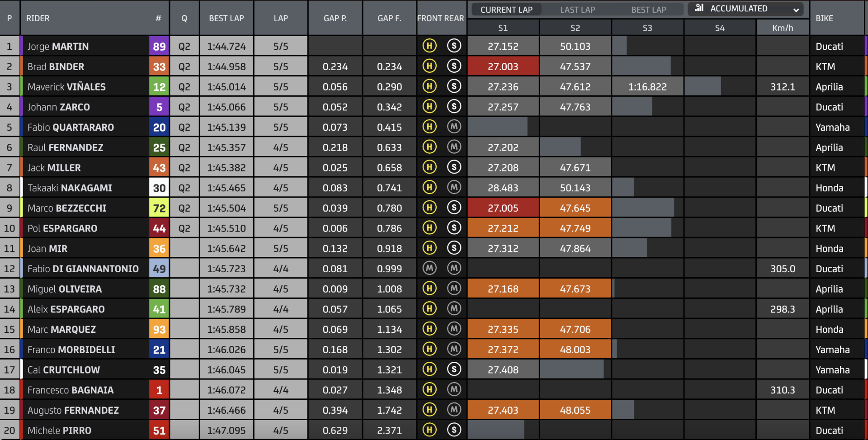Viewport: 868px width, 440px height.
Task: Click BEZZECCHI's orange S2 time 47.645
Action: 575,208
